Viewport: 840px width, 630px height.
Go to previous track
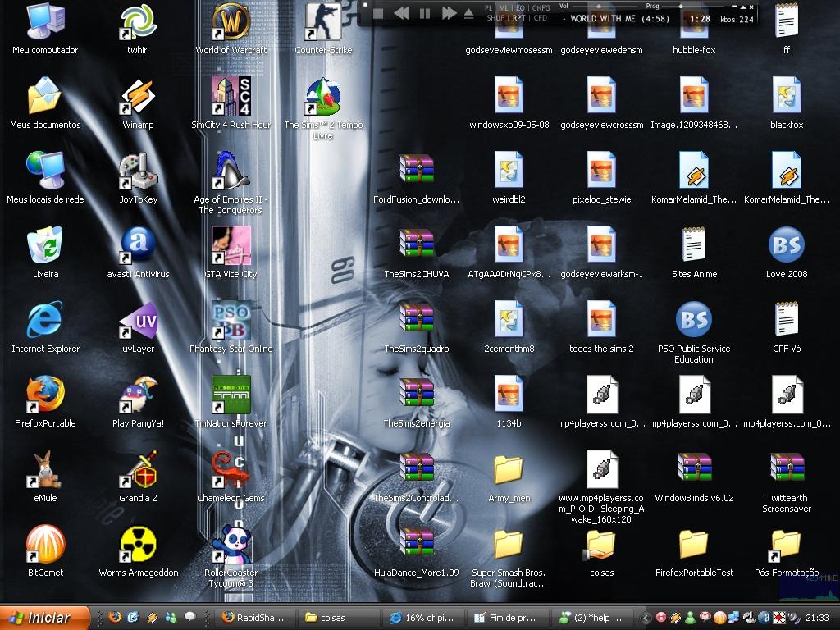401,13
